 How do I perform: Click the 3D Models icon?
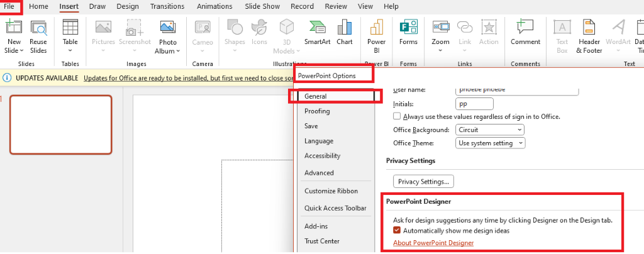coord(287,28)
